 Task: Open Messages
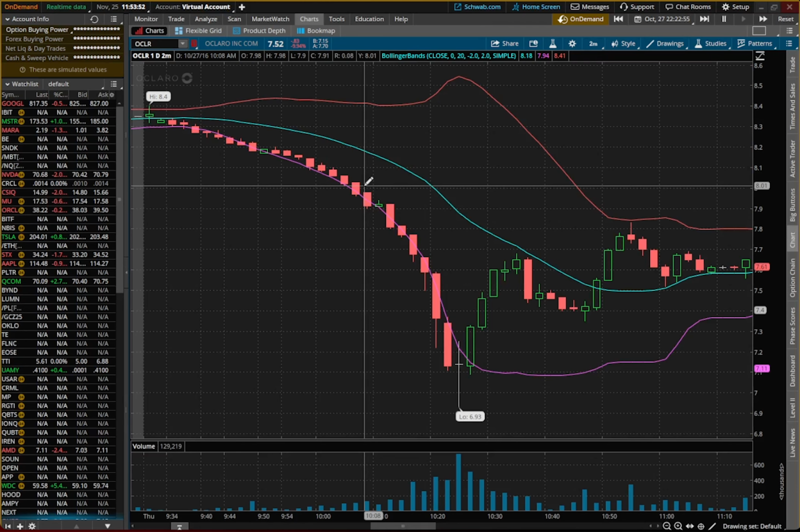pyautogui.click(x=590, y=7)
